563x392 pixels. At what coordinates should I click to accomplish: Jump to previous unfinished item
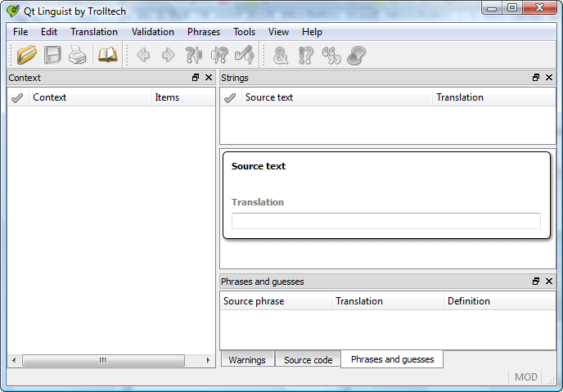[x=194, y=56]
